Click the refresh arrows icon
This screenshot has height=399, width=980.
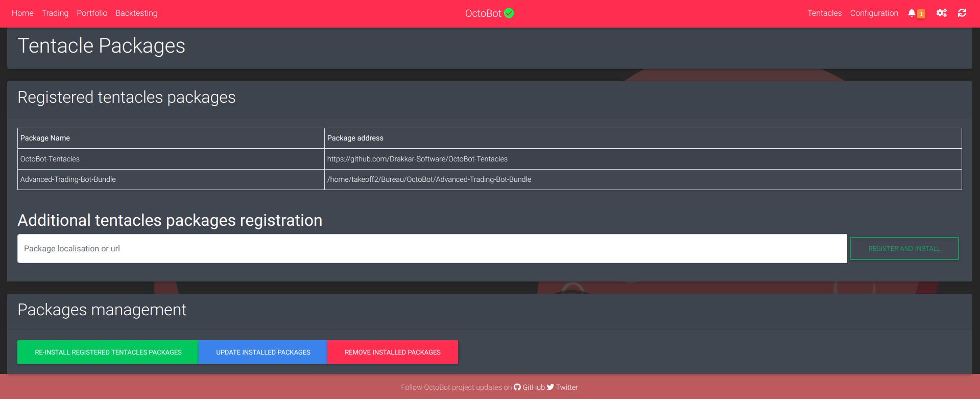coord(962,13)
